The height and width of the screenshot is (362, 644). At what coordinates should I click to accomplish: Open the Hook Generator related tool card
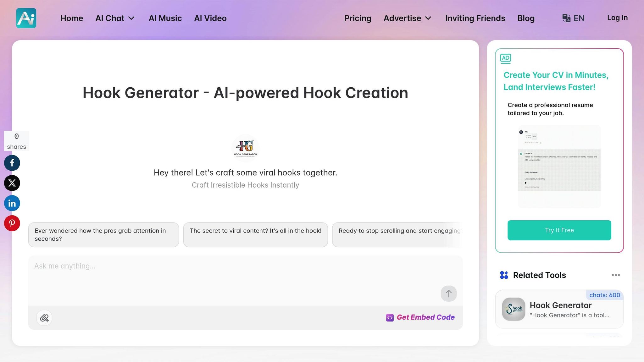point(559,309)
